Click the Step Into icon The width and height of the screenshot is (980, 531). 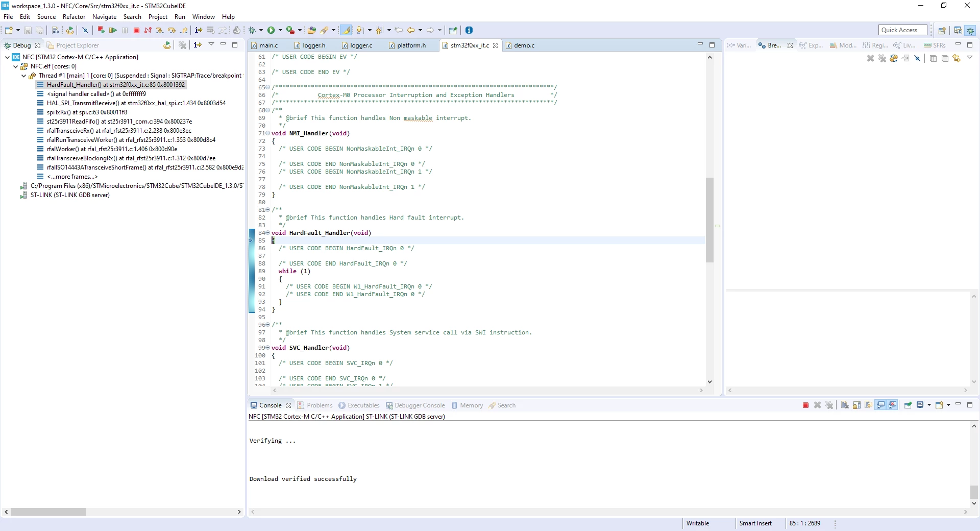pos(160,30)
